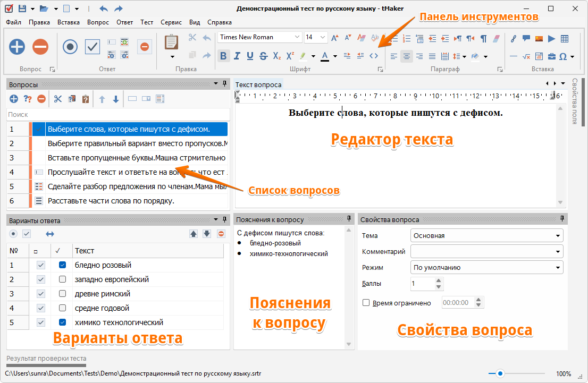Select question 6 'Расставьте части слова по порядку'

(x=111, y=201)
